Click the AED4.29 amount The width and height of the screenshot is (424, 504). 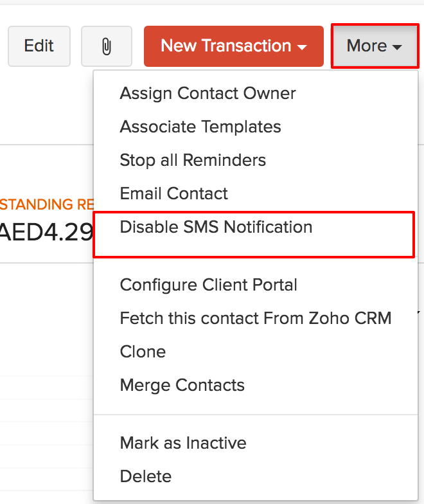tap(47, 231)
